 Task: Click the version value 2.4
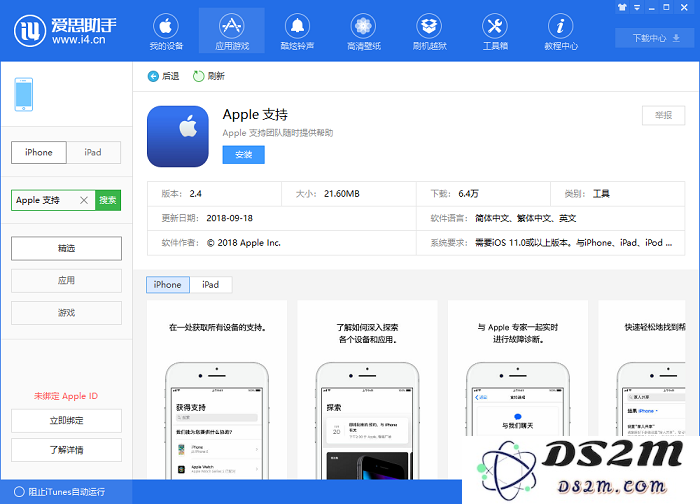(196, 194)
